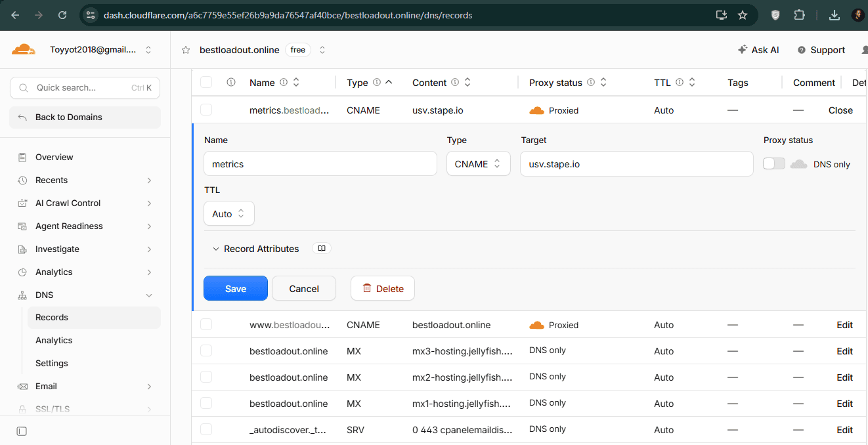Sort records by Type column arrow
Viewport: 868px width, 445px height.
389,82
